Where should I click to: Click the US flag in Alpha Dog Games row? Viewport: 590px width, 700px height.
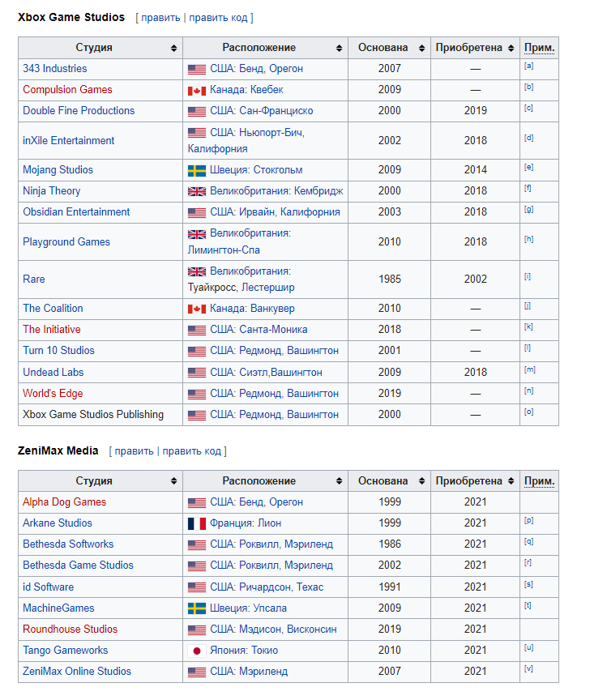coord(196,502)
